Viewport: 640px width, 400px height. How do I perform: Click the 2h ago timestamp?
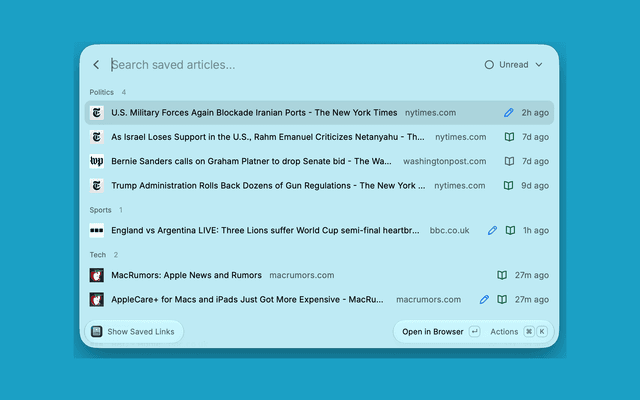click(535, 113)
